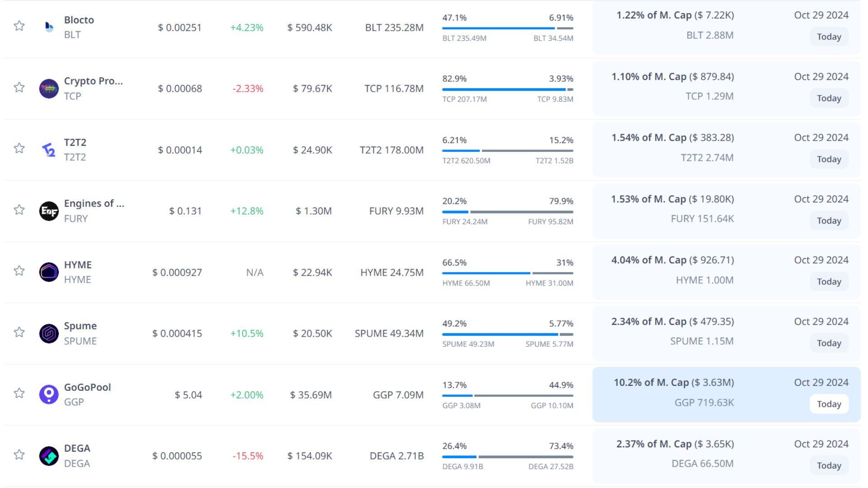The height and width of the screenshot is (488, 868).
Task: Click the Spume token logo icon
Action: (49, 333)
